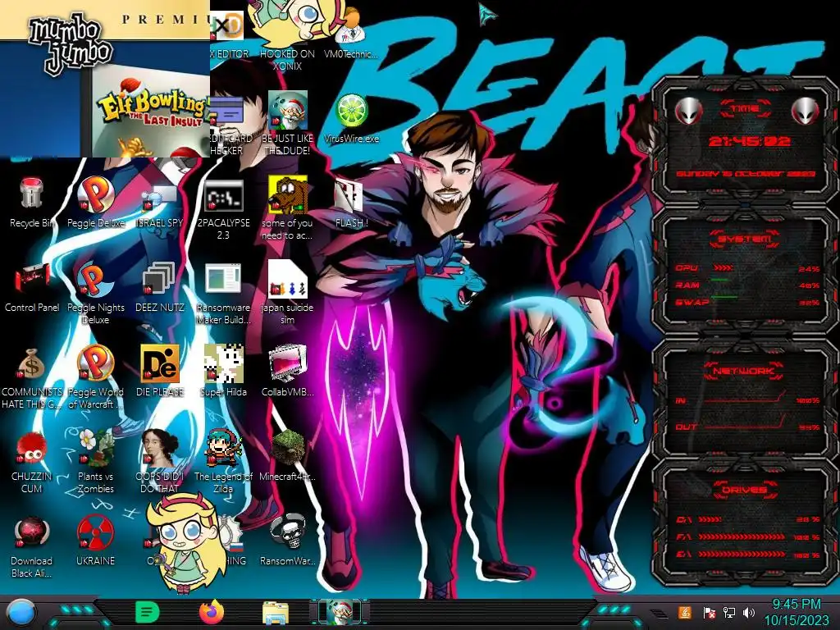
Task: Launch Plants vs Zombies
Action: [95, 462]
